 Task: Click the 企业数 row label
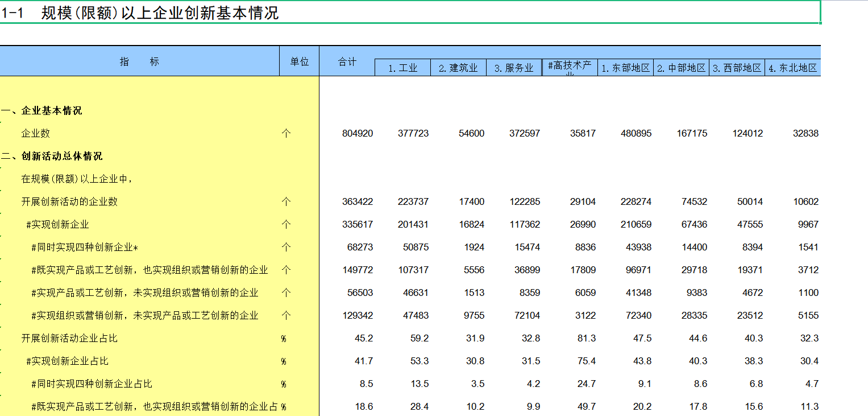click(36, 133)
